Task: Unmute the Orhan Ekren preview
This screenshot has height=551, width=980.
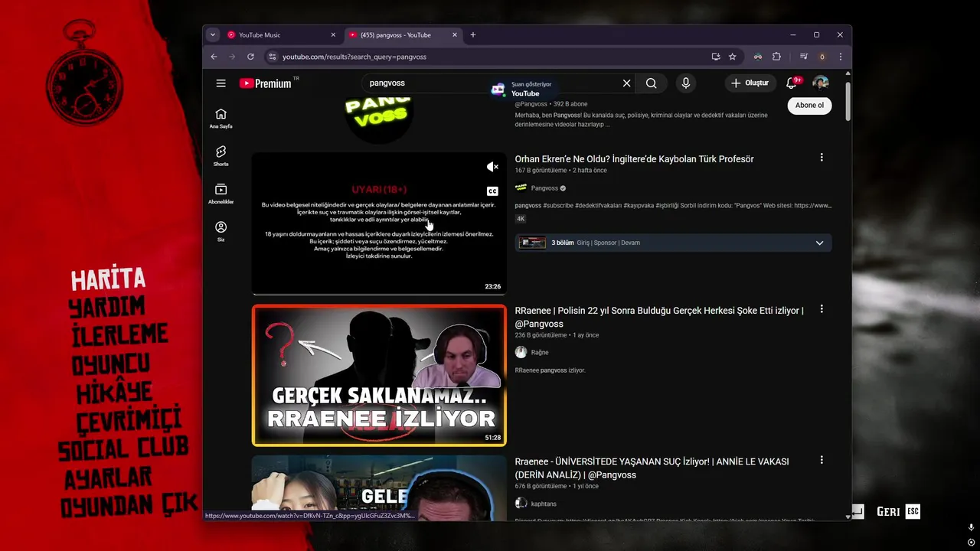Action: [492, 167]
